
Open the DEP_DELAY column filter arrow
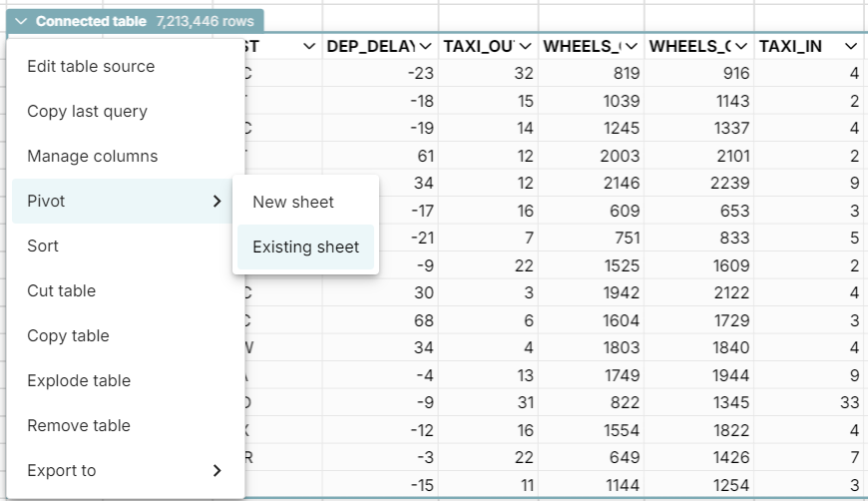(x=425, y=47)
